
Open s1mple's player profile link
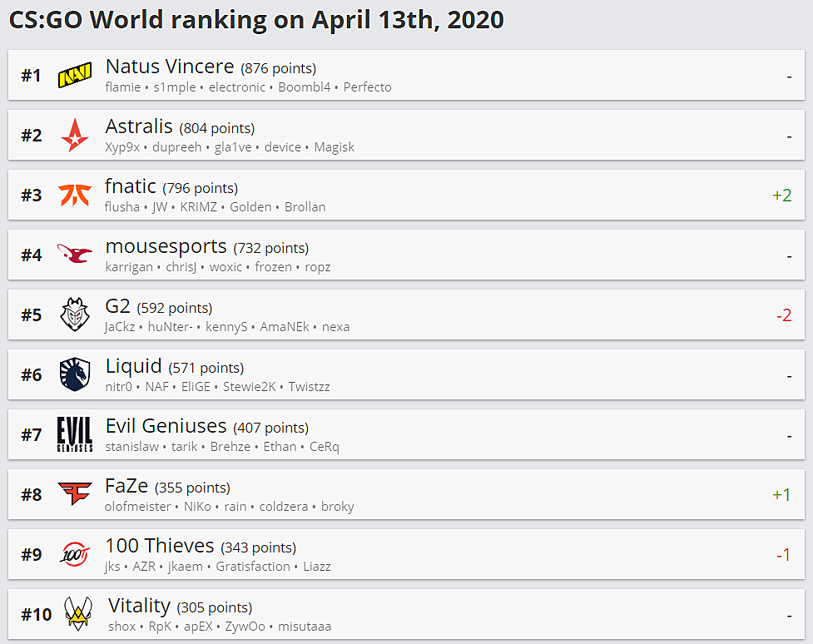coord(175,87)
